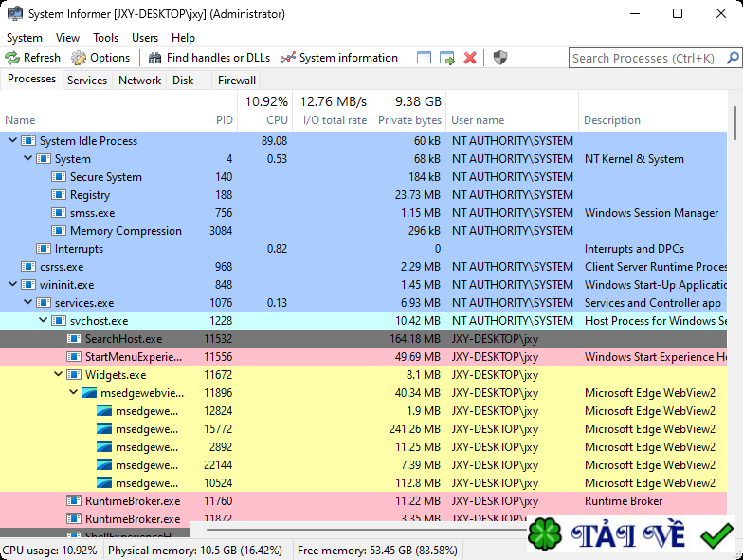Collapse the Widgets.exe tree node

[59, 375]
